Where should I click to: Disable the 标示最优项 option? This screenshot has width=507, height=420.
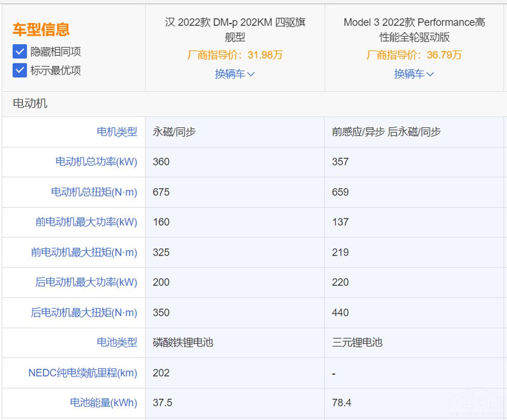[x=19, y=71]
